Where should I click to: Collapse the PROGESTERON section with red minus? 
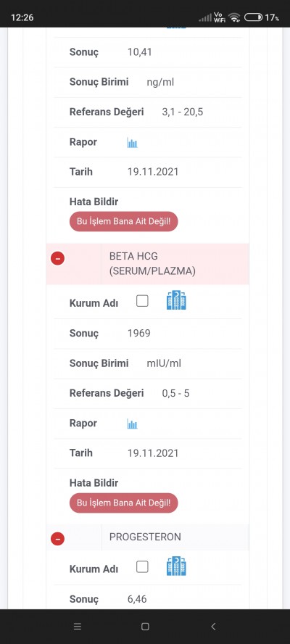[57, 538]
